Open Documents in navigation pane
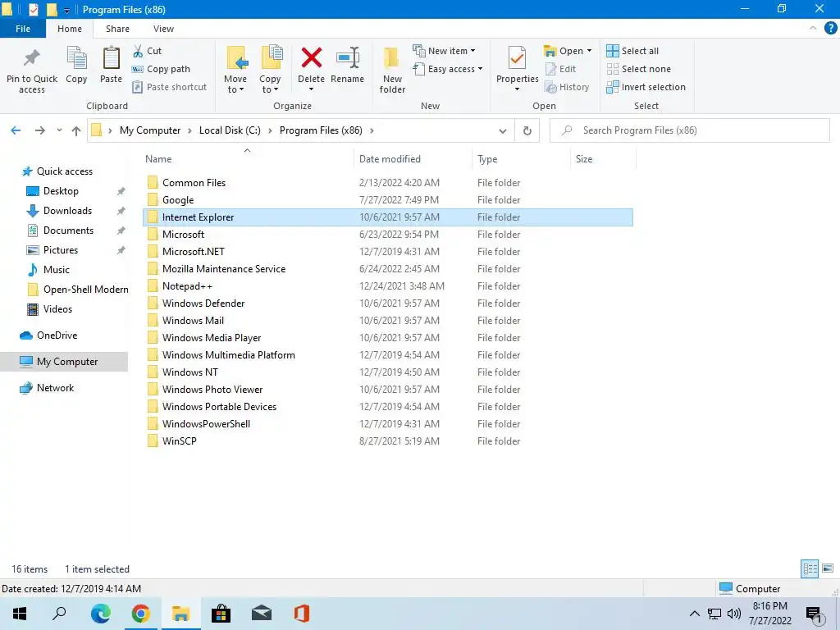The image size is (840, 630). [x=68, y=231]
